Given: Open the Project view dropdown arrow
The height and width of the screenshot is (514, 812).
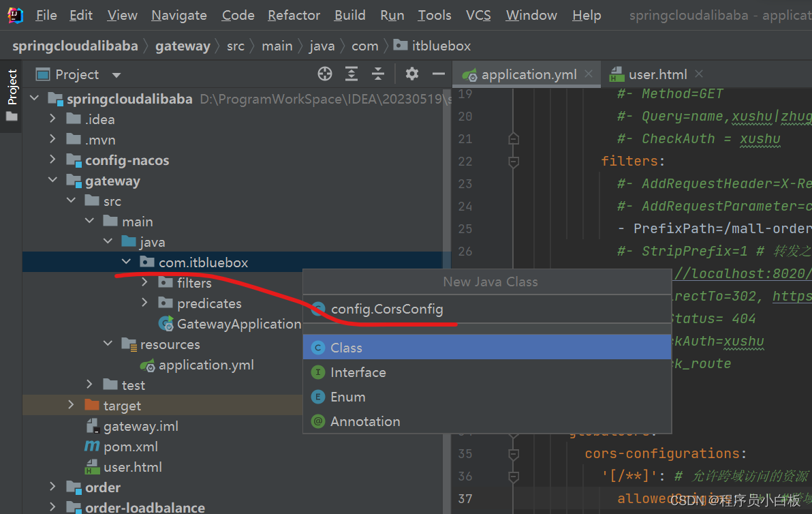Looking at the screenshot, I should pos(116,75).
